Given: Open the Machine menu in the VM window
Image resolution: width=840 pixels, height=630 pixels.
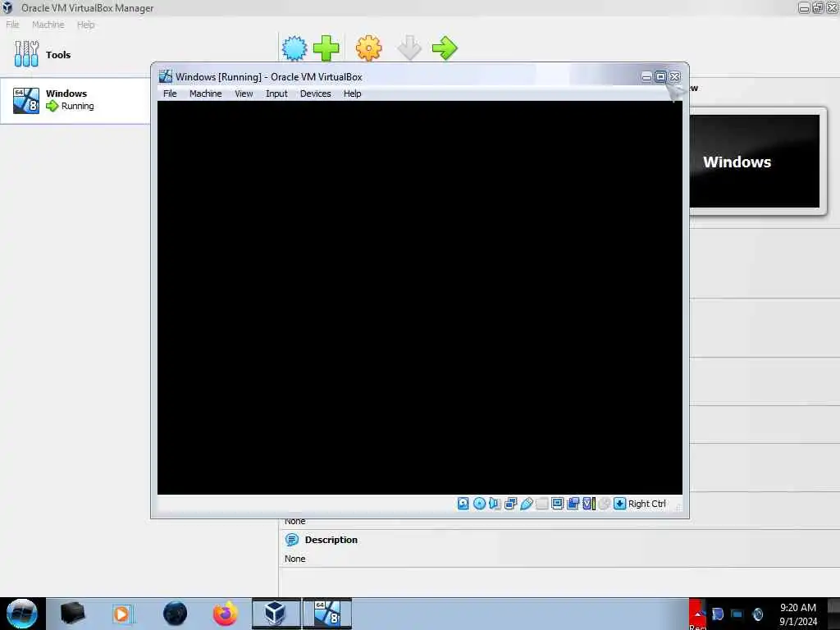Looking at the screenshot, I should pos(205,94).
